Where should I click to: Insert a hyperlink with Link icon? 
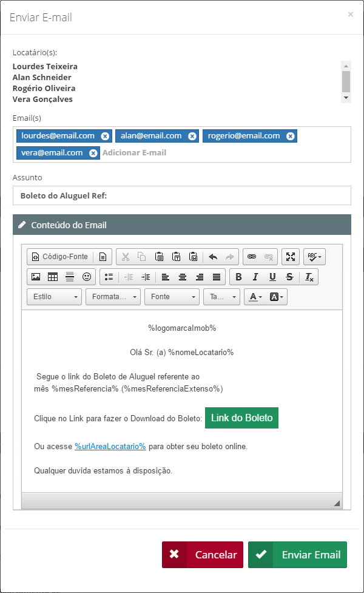pyautogui.click(x=252, y=257)
